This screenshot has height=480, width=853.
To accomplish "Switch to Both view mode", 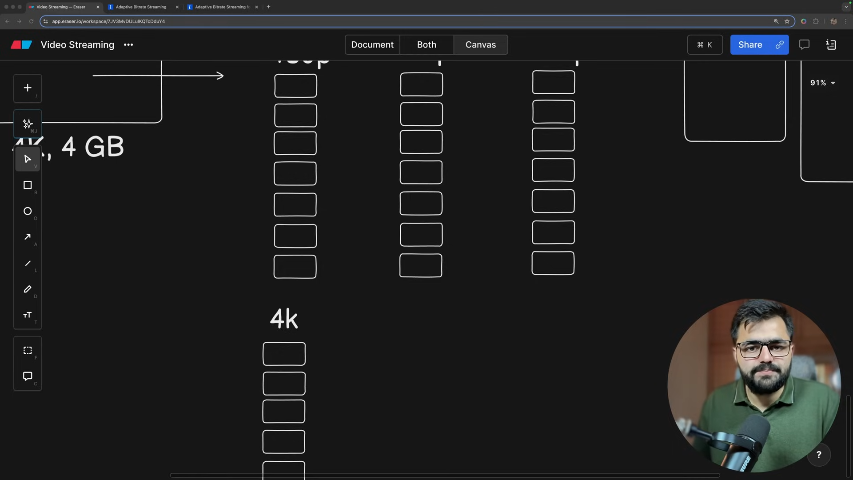I will tap(427, 45).
